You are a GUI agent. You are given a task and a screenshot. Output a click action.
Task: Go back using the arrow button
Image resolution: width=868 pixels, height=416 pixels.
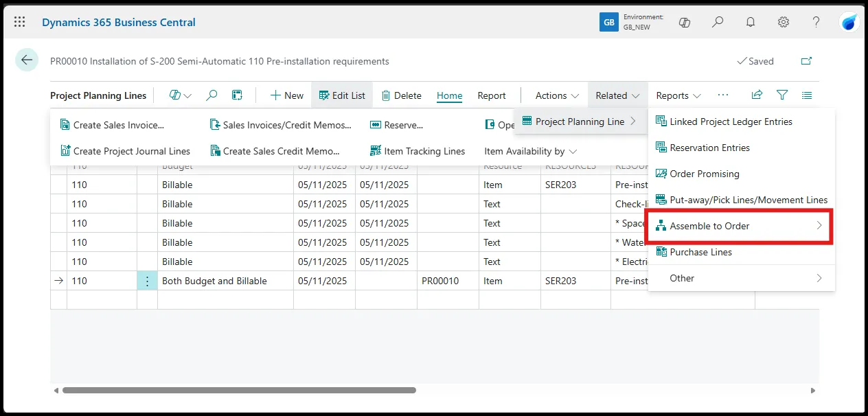[x=27, y=60]
